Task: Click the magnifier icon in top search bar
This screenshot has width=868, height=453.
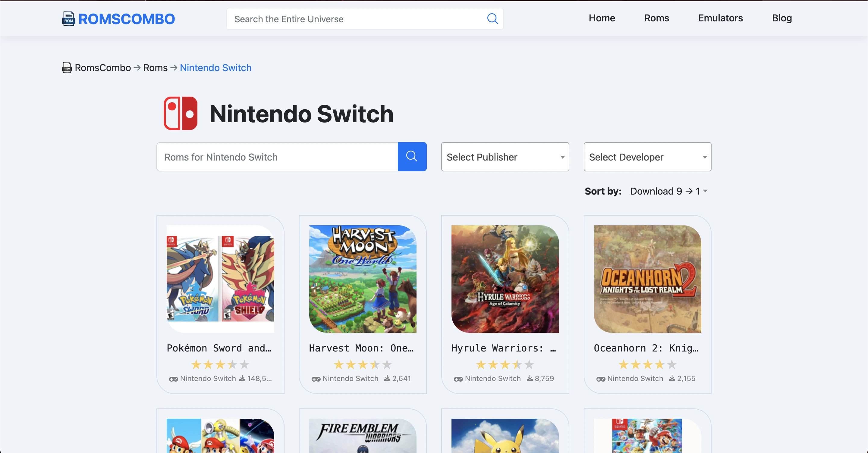Action: 492,19
